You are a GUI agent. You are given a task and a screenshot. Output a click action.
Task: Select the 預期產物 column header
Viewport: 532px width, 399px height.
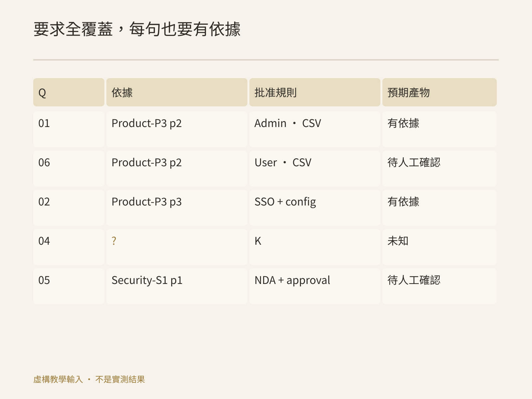(440, 92)
